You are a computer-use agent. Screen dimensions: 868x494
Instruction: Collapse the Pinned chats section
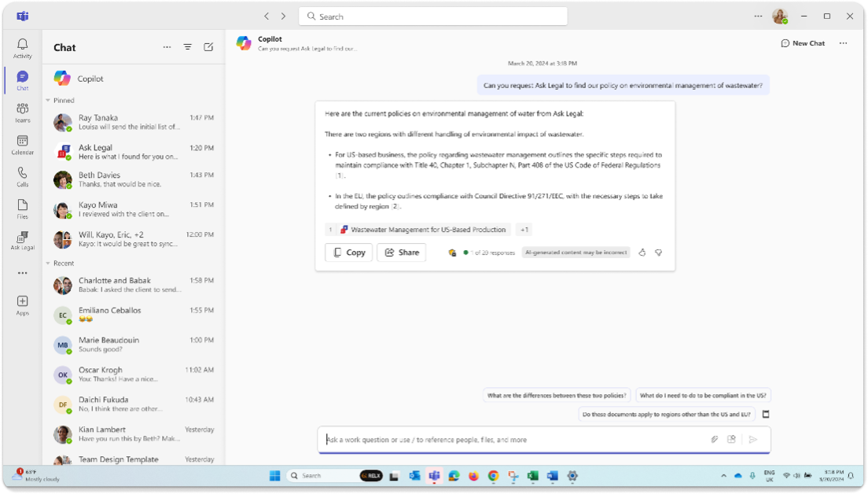point(48,101)
